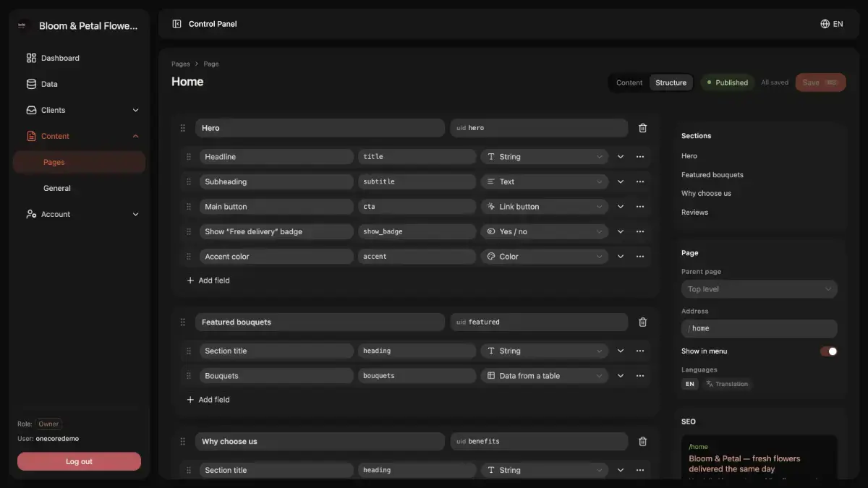
Task: Open the Data from a table dropdown
Action: click(545, 376)
